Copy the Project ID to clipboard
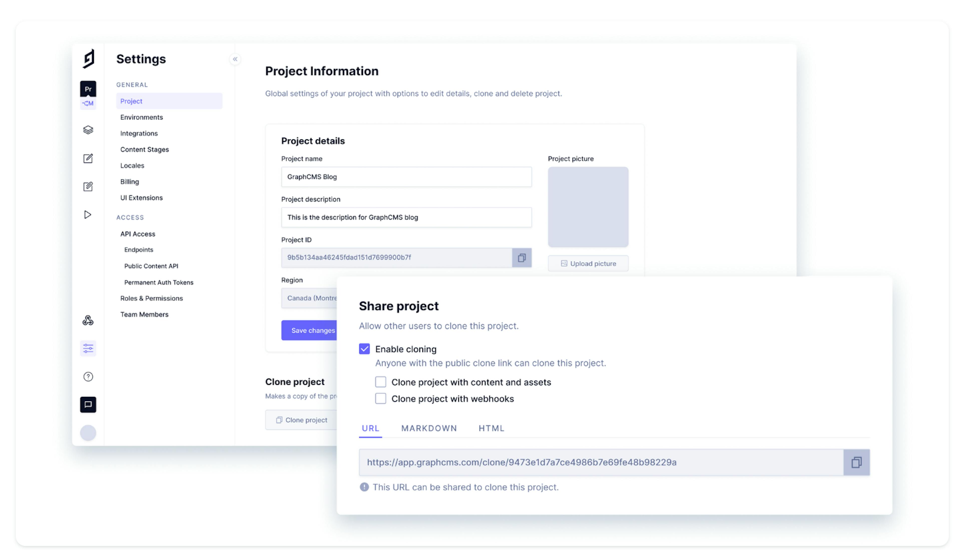 (522, 258)
